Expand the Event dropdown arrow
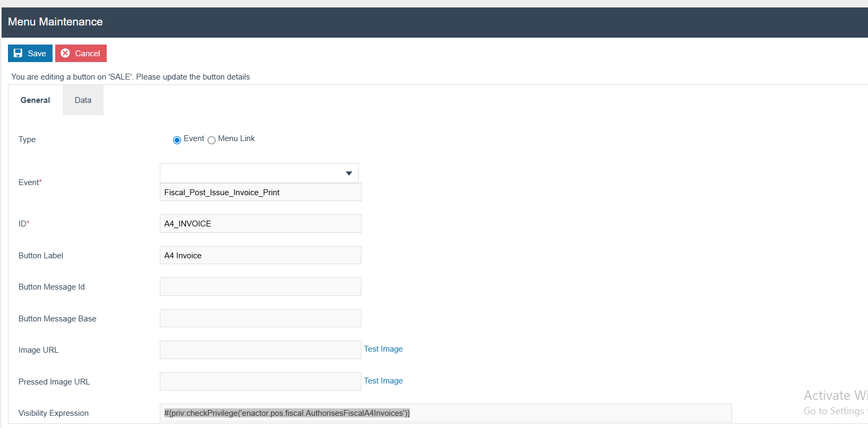The height and width of the screenshot is (428, 868). [349, 173]
